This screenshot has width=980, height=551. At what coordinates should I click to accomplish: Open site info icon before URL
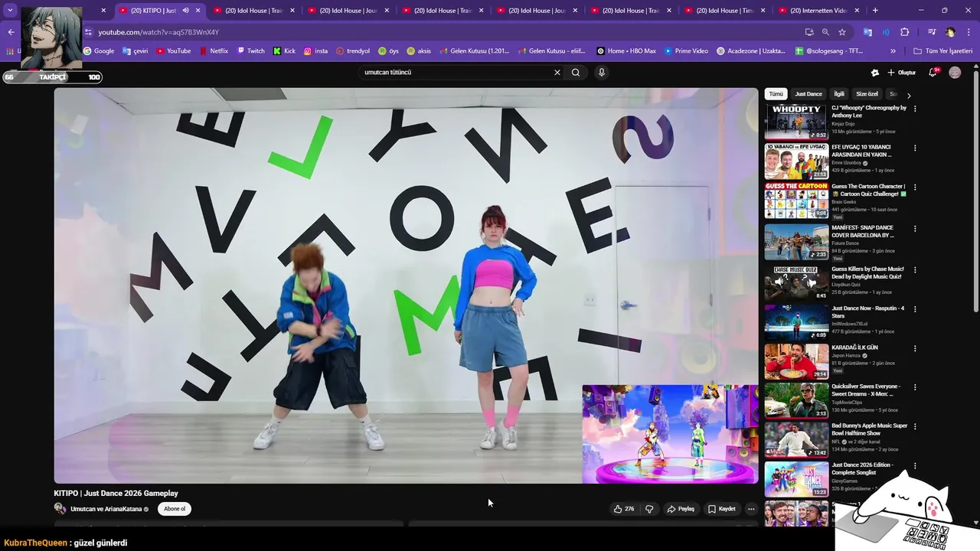coord(88,32)
